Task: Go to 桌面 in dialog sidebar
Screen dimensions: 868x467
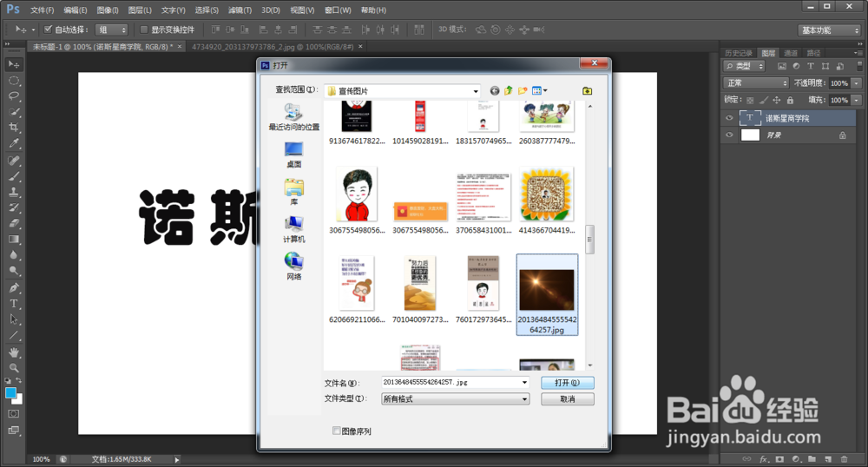Action: tap(294, 155)
